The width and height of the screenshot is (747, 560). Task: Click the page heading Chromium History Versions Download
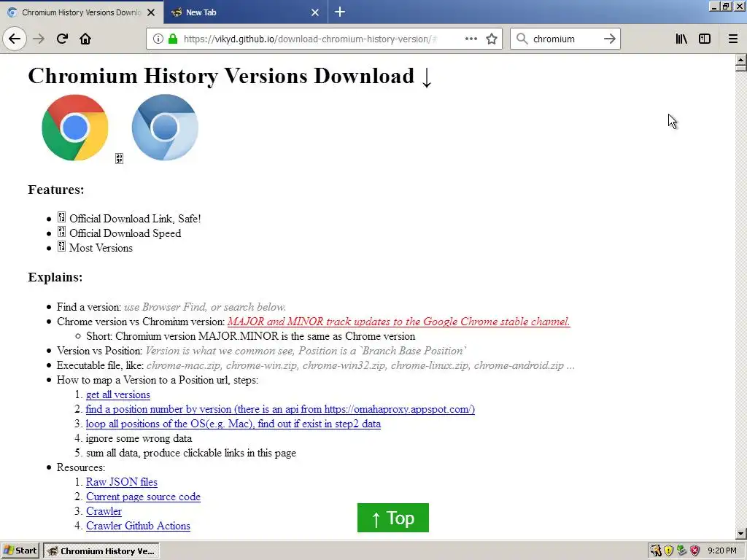[x=230, y=76]
